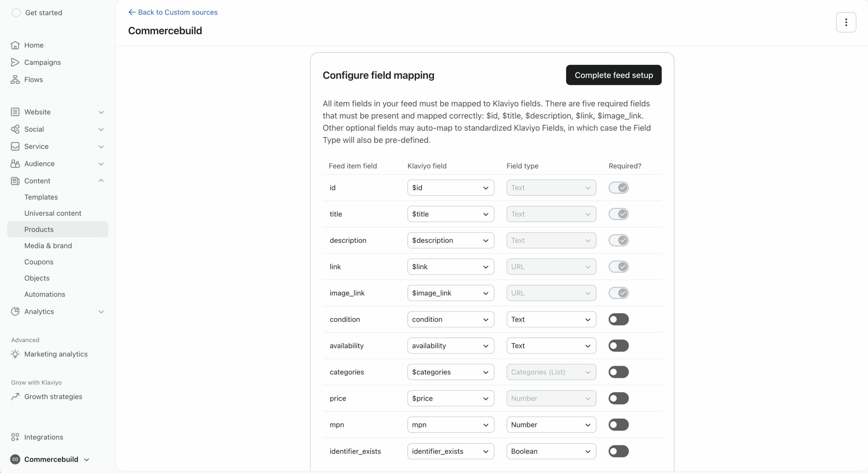Open Klaviyo field dropdown for availability
This screenshot has height=473, width=868.
450,346
